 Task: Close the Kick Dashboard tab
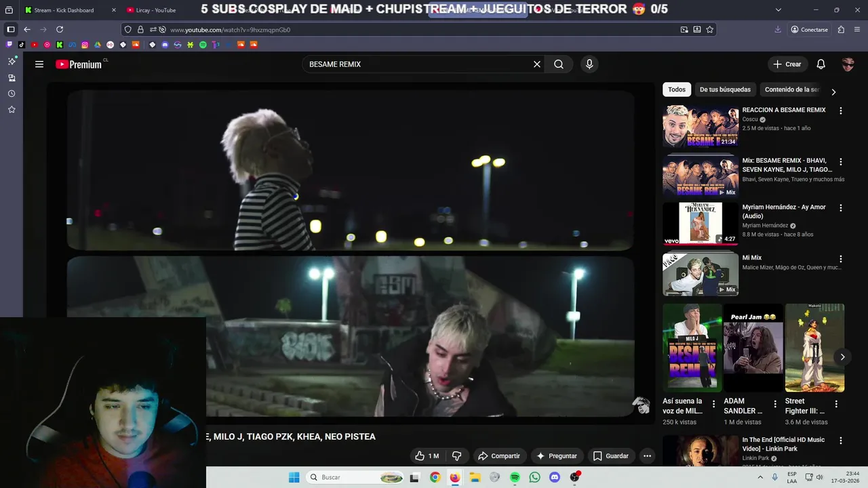113,10
